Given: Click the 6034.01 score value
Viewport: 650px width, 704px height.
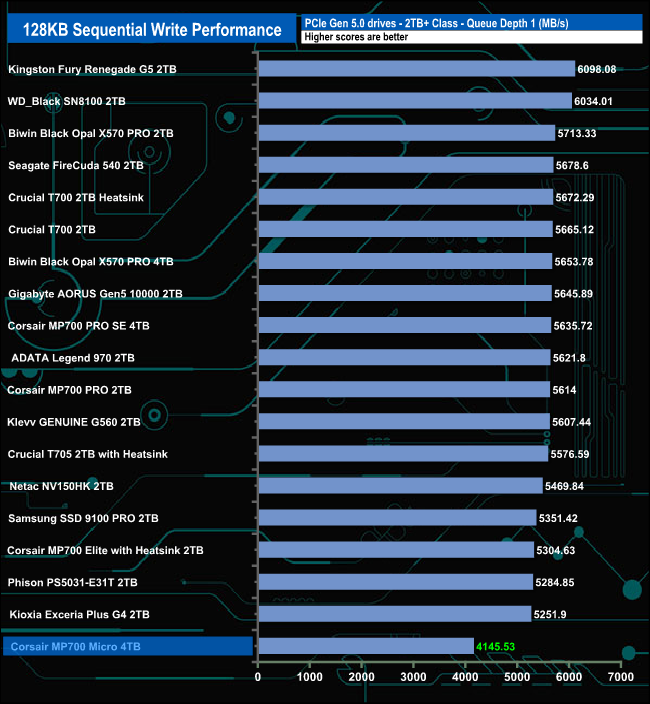Looking at the screenshot, I should click(593, 101).
